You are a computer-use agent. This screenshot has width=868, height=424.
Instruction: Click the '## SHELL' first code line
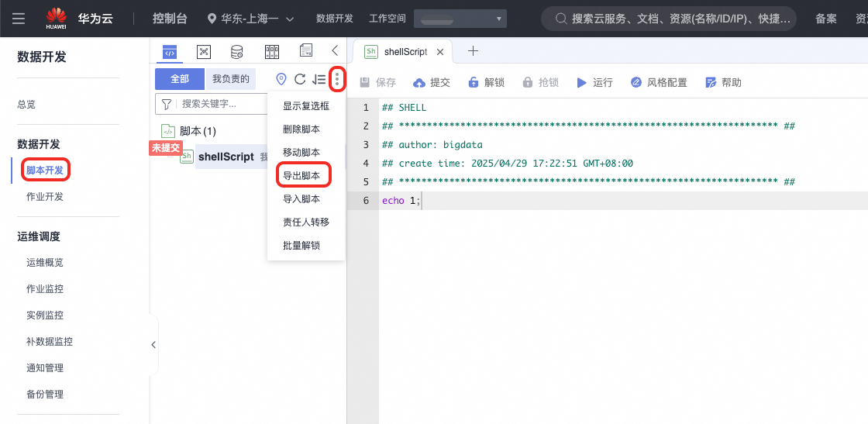[404, 108]
